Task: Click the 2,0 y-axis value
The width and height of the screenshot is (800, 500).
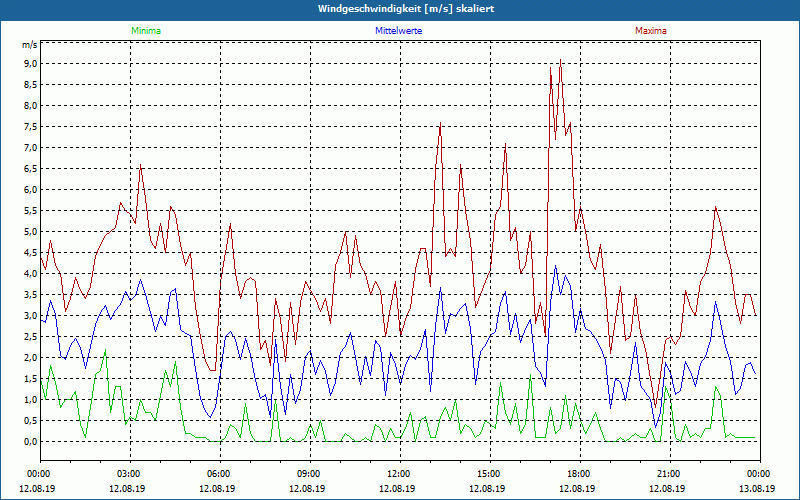Action: tap(31, 358)
